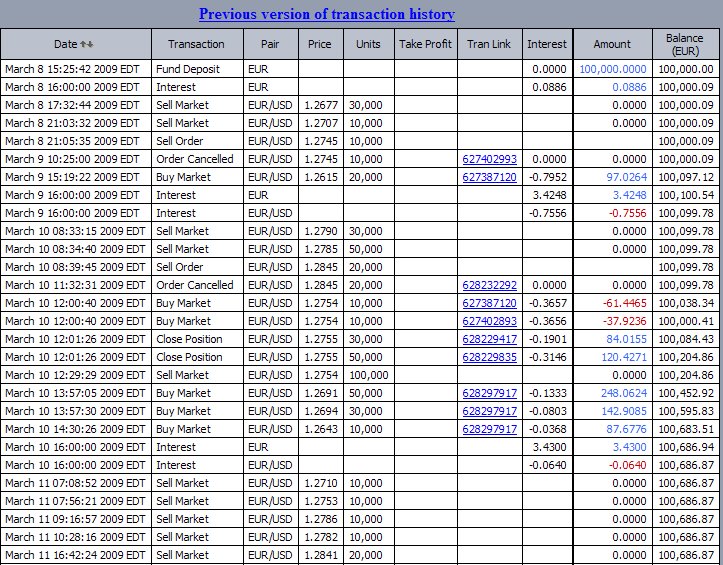Viewport: 723px width, 565px height.
Task: Open Tran Link 628297917 at price 1.2643
Action: click(x=489, y=429)
